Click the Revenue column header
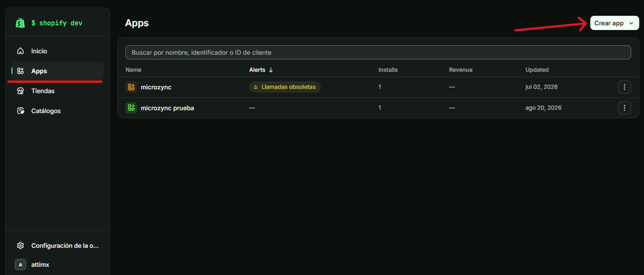The image size is (644, 275). (x=461, y=70)
